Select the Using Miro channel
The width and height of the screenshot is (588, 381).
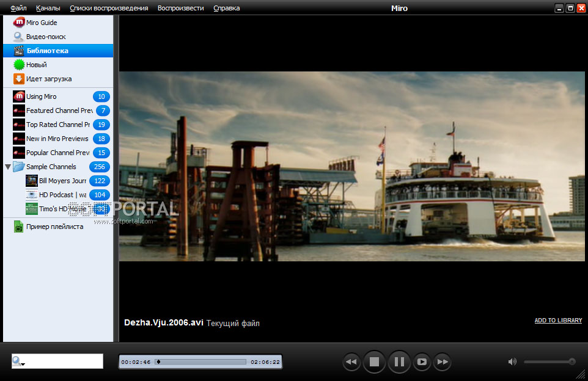58,96
